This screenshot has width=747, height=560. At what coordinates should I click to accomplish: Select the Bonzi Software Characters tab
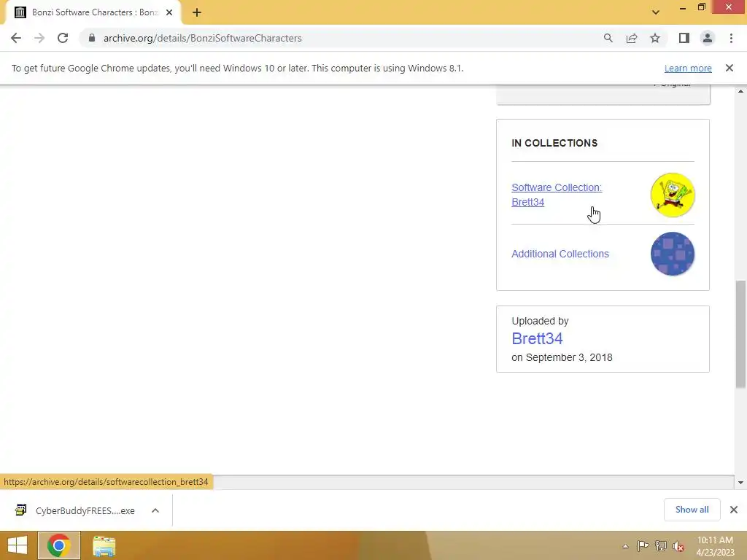(94, 12)
